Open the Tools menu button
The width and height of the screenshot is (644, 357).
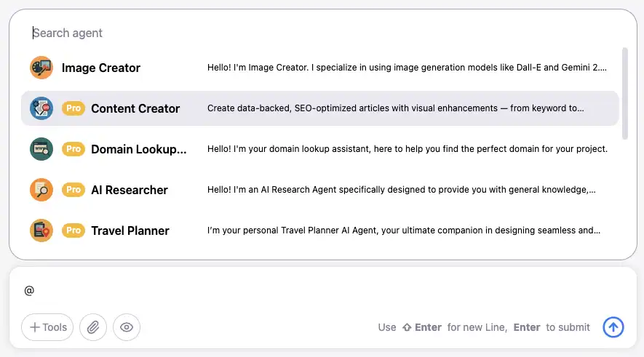(x=48, y=327)
